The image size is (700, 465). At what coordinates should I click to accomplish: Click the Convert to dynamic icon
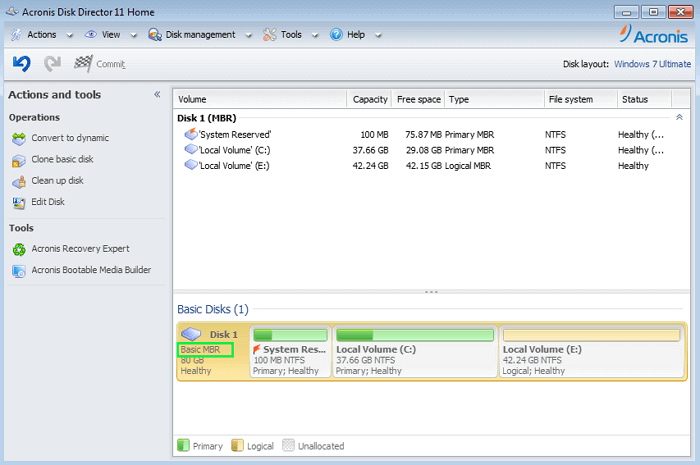[19, 138]
